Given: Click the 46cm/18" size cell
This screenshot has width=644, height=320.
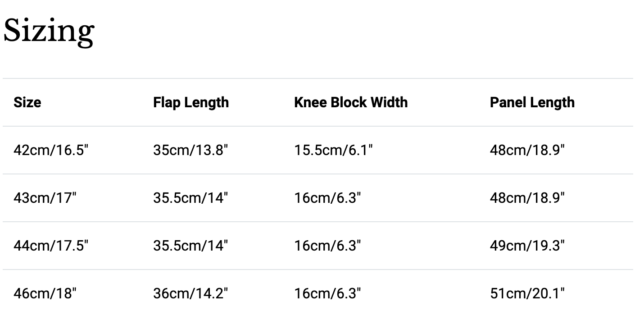Looking at the screenshot, I should 45,293.
